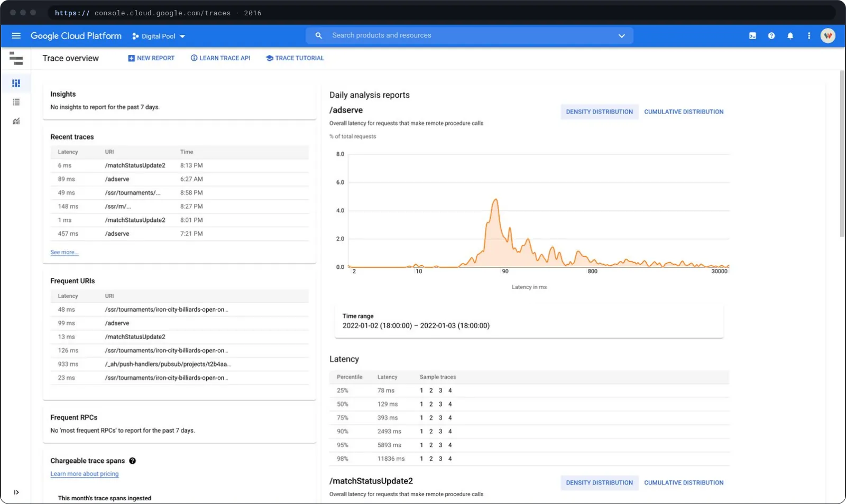Viewport: 846px width, 504px height.
Task: Click the 23 ms frequent URI row
Action: coord(180,378)
